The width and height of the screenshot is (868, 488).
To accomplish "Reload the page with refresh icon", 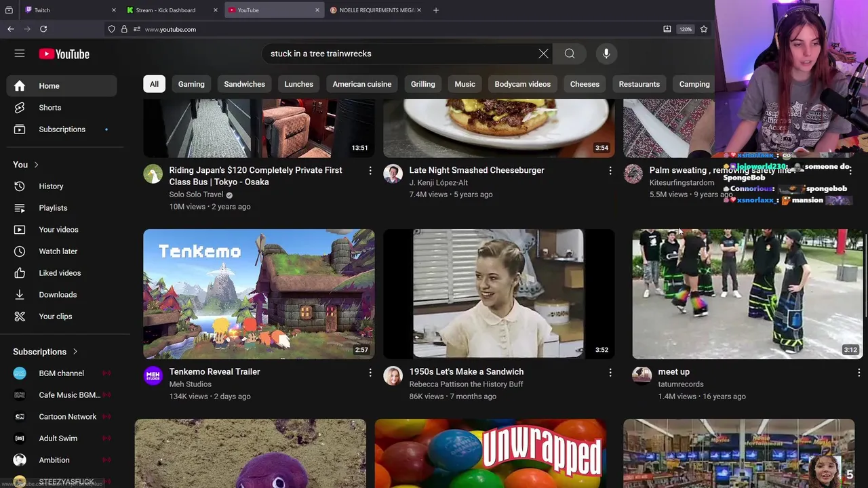I will (x=43, y=29).
